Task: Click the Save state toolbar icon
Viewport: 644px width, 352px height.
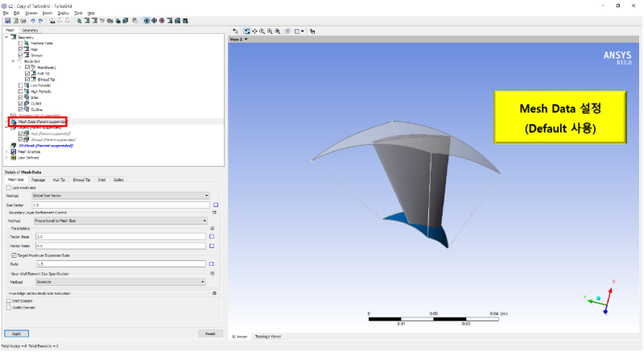Action: pos(7,20)
